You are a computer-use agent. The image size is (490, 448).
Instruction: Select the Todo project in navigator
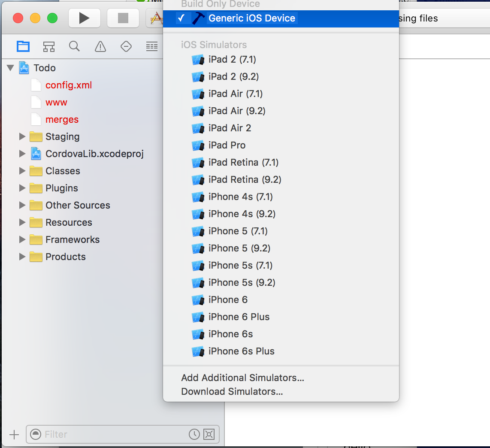point(45,68)
